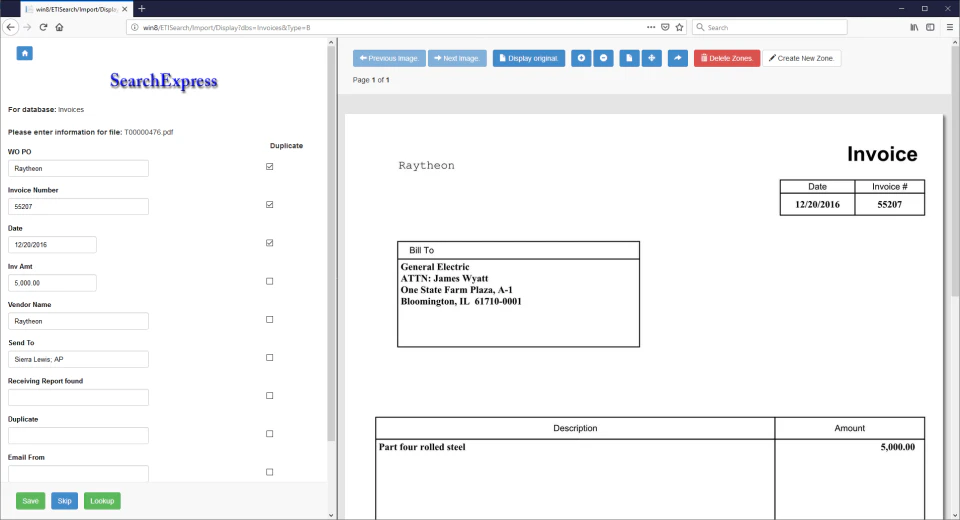Viewport: 960px width, 520px height.
Task: Click the Date field showing 12/20/2016
Action: pos(52,244)
